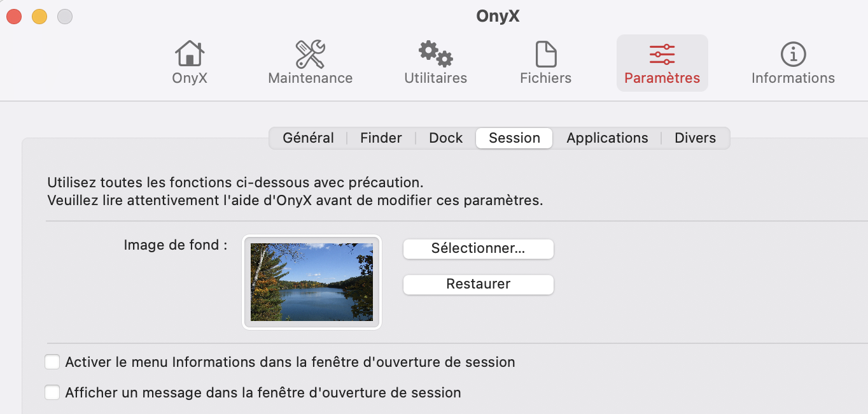
Task: Enable the Informations menu in login window checkbox
Action: point(52,362)
